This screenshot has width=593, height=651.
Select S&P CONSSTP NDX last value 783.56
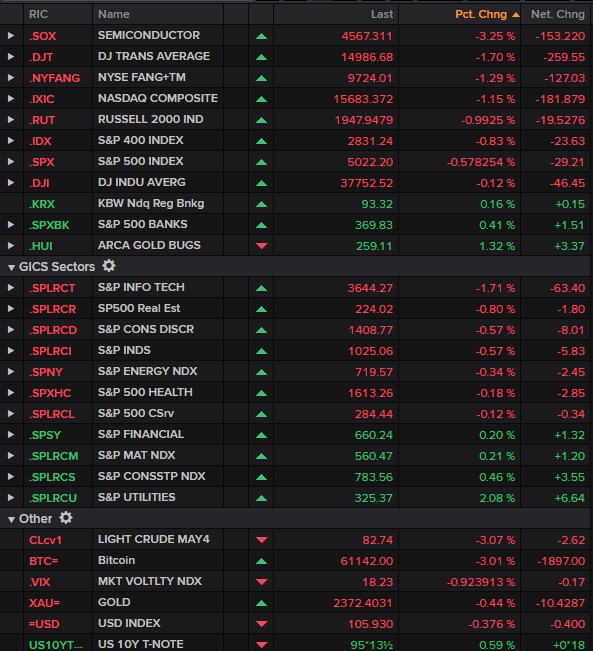374,477
